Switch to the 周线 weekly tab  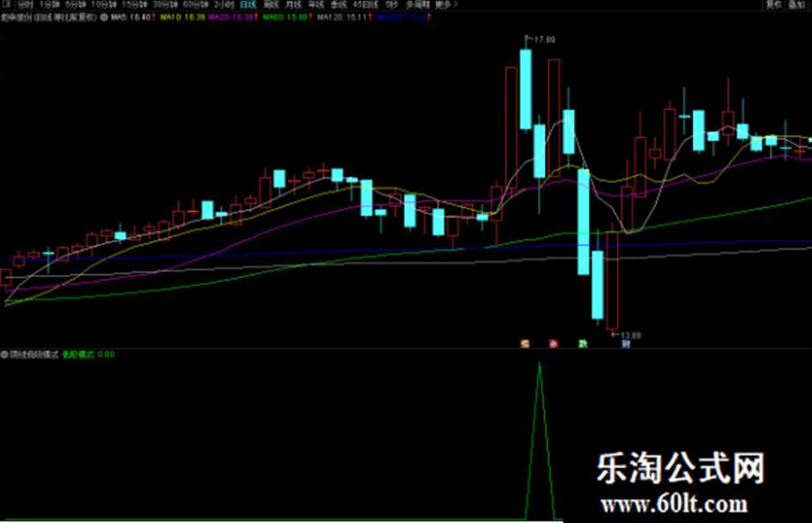tap(271, 4)
